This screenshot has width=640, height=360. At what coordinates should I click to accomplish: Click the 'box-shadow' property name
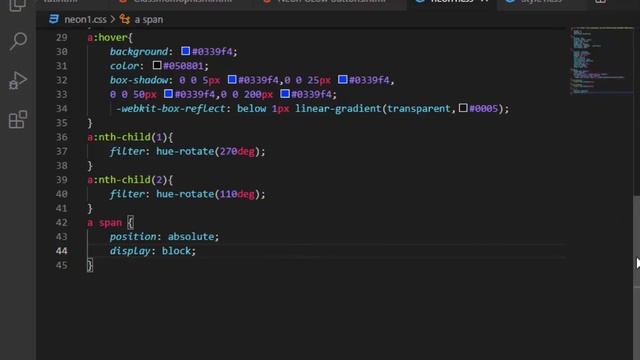click(139, 80)
